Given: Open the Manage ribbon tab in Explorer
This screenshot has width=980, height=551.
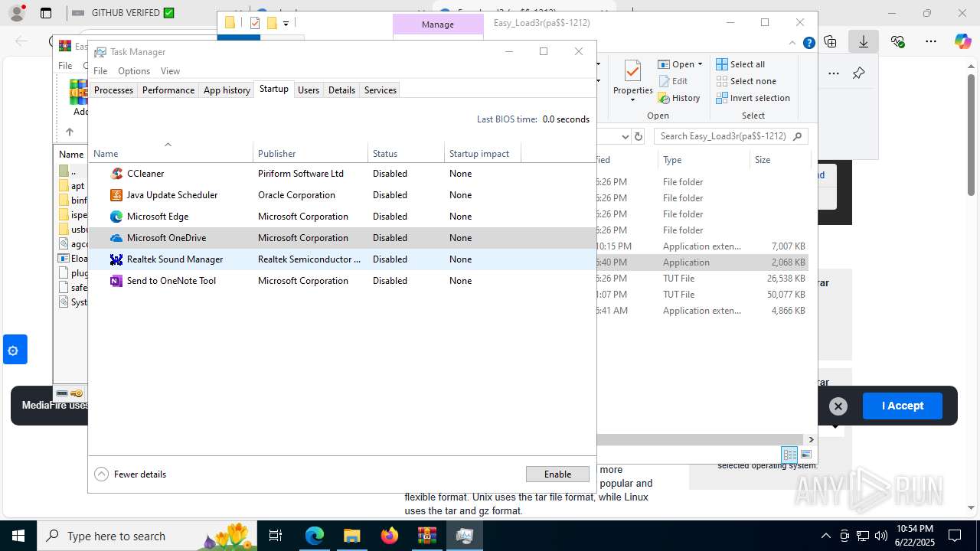Looking at the screenshot, I should [x=438, y=24].
